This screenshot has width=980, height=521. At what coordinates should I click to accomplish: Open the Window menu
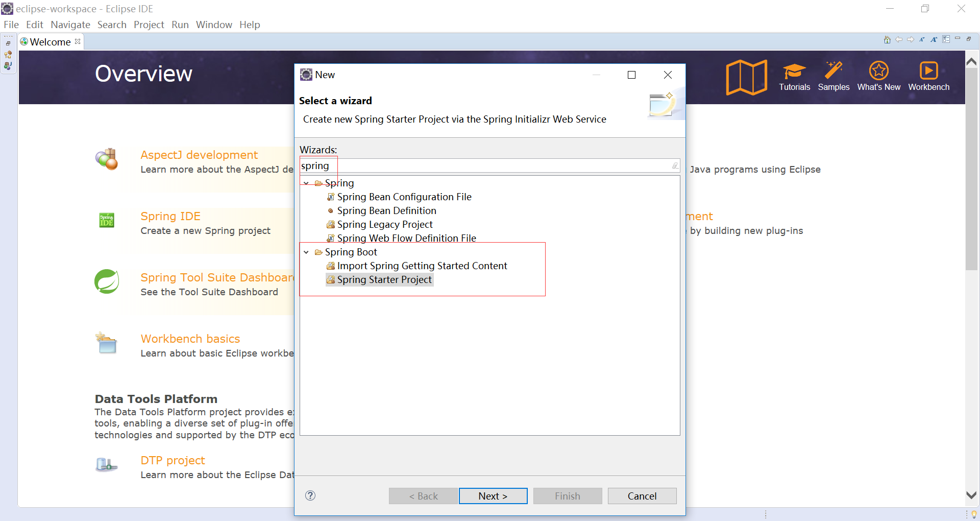coord(214,25)
